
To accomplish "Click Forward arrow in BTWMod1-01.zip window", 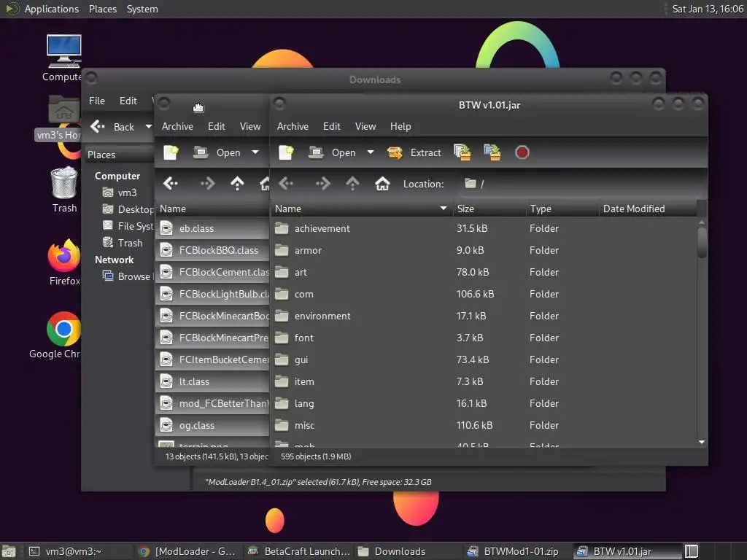I will tap(207, 183).
